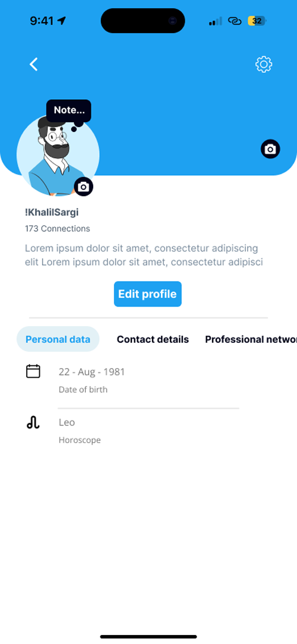Tap the profile avatar picture
Screen dimensions: 297x644
click(x=58, y=155)
